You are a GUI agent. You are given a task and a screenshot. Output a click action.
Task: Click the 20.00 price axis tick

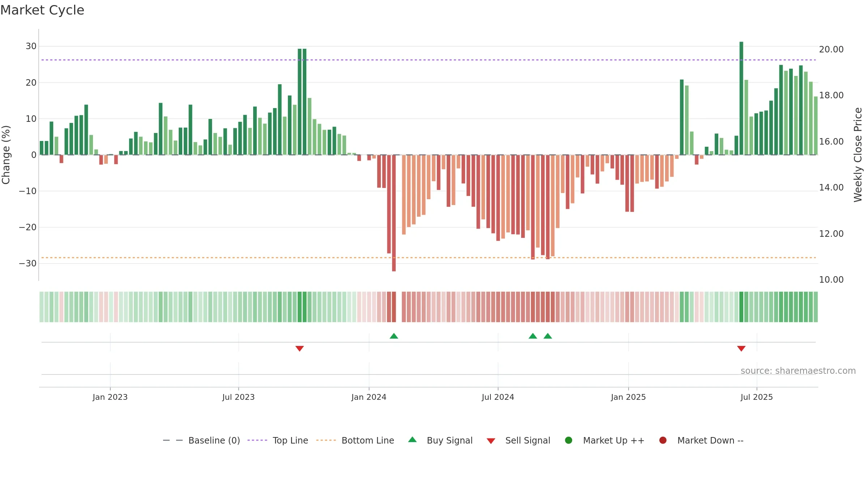click(x=831, y=49)
